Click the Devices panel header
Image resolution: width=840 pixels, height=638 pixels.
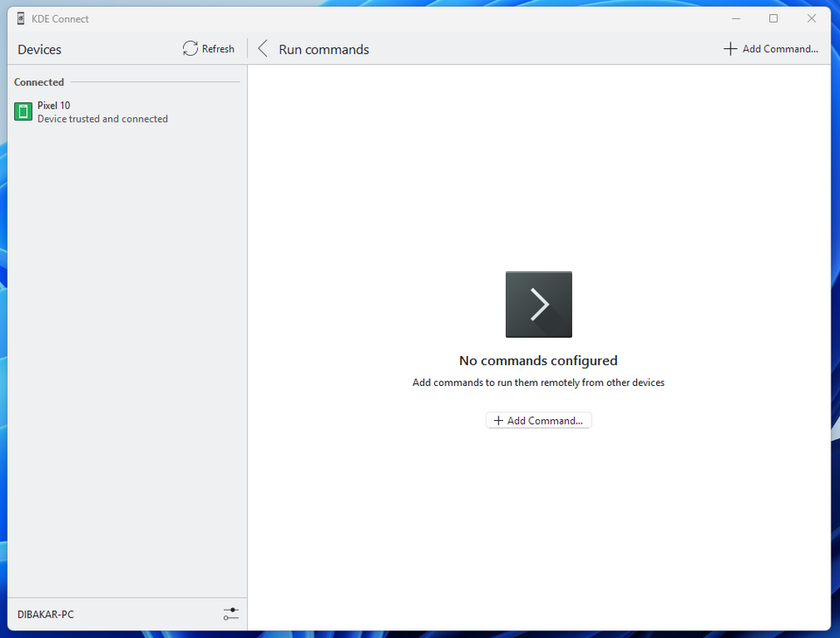(x=38, y=49)
